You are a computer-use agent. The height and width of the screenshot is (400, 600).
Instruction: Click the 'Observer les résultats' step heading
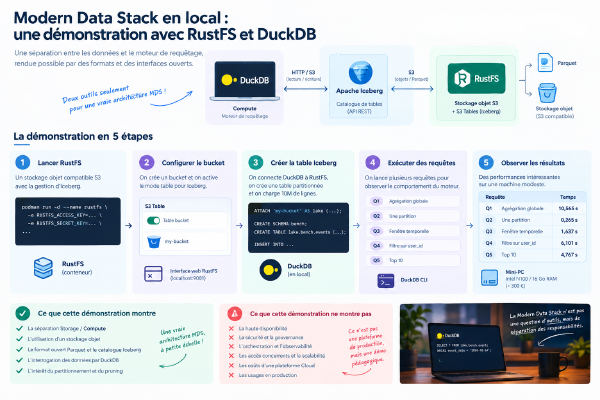click(533, 163)
